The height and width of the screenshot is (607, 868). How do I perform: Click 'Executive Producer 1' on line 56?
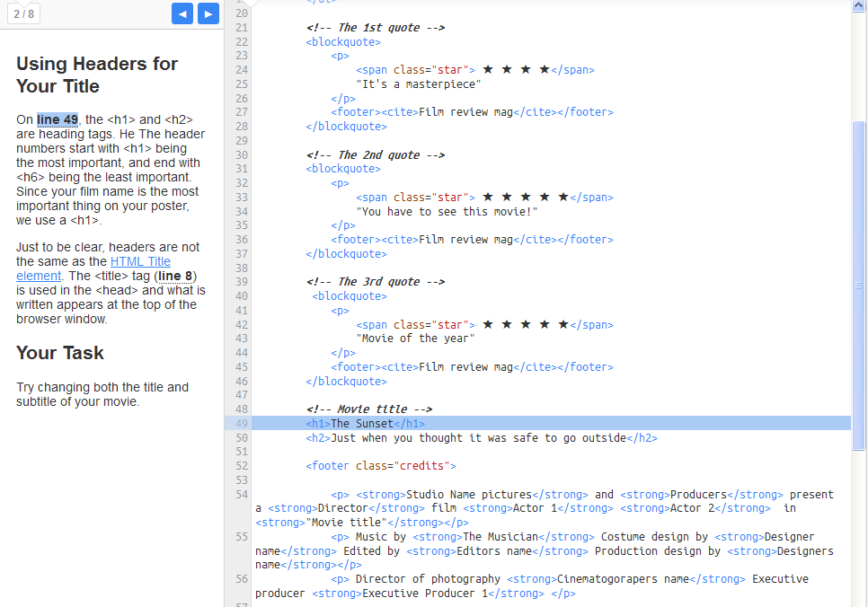click(425, 594)
